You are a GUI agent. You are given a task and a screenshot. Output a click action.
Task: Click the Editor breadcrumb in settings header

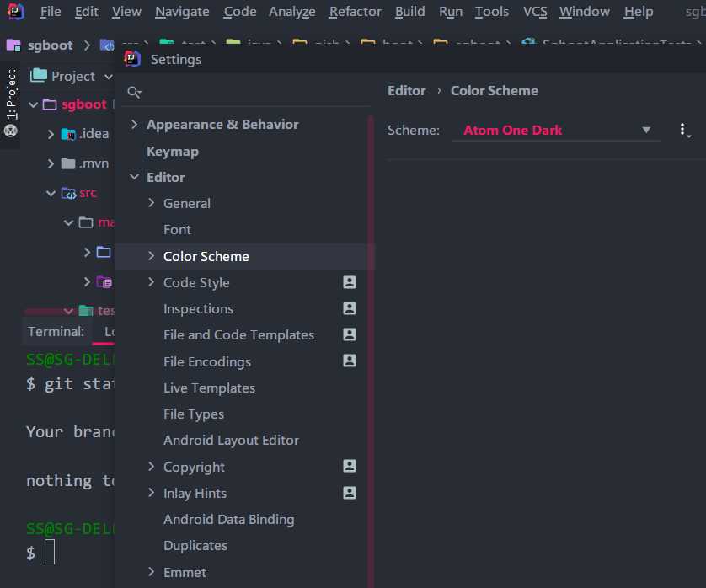point(407,91)
